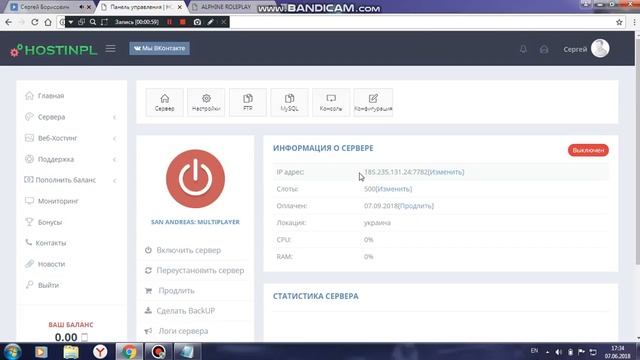Click Продлить in the server menu
Image resolution: width=640 pixels, height=360 pixels.
[176, 291]
